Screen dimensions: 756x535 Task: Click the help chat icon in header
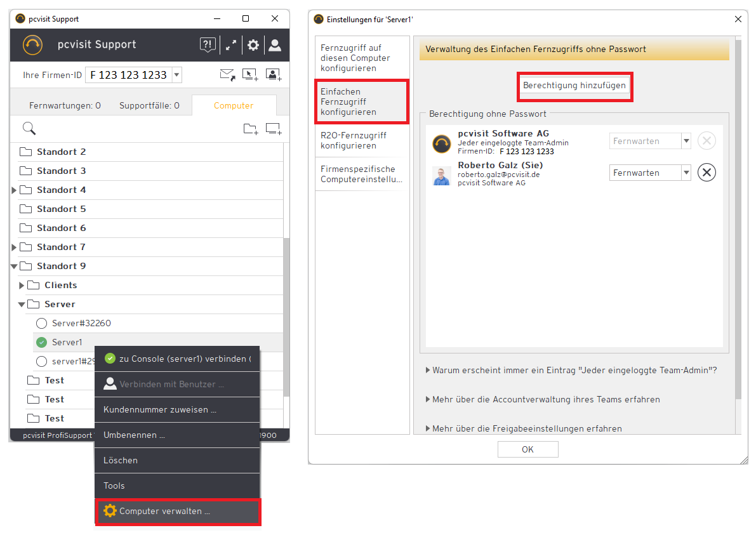pos(208,45)
